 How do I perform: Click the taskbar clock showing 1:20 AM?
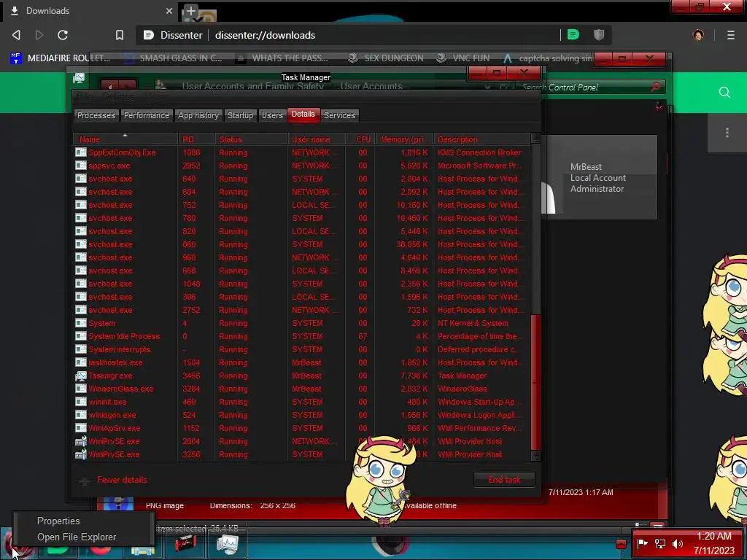click(x=714, y=543)
